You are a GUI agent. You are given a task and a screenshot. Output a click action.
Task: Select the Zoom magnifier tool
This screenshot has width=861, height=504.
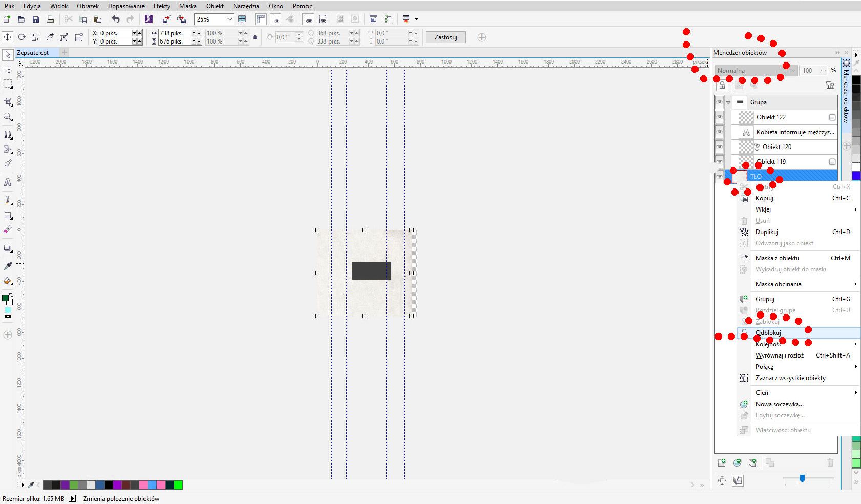click(x=8, y=117)
